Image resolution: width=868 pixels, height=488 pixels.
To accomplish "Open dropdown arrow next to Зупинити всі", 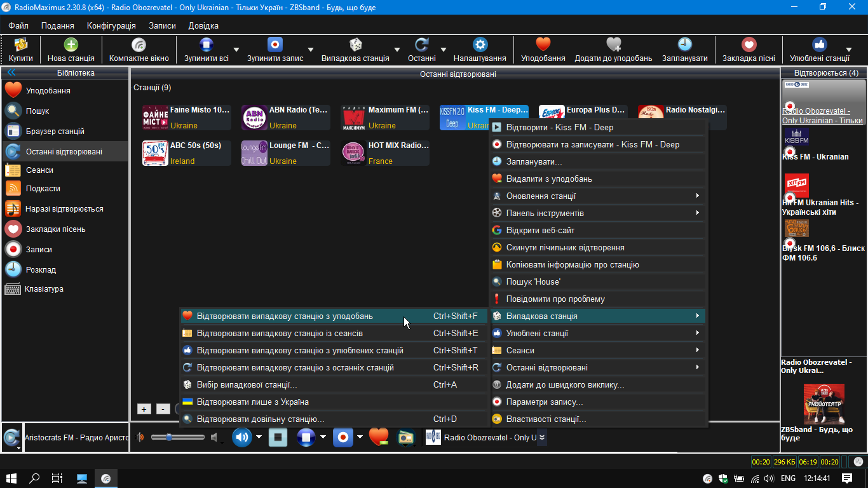I will 236,50.
